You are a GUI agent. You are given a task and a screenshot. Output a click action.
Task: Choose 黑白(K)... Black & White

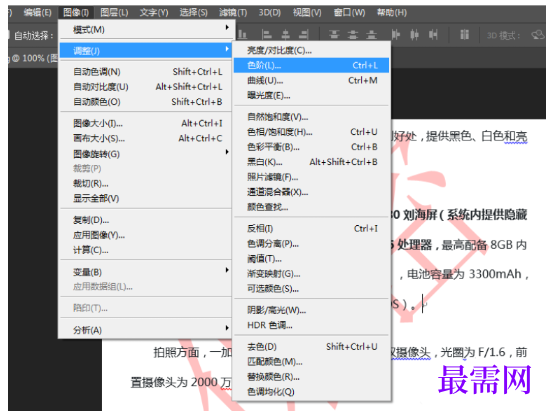(311, 162)
